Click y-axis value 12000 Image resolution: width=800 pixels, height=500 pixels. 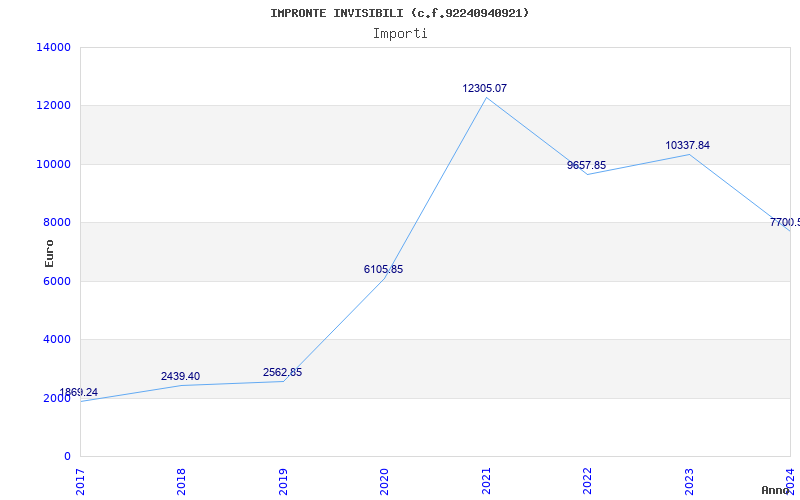(53, 106)
